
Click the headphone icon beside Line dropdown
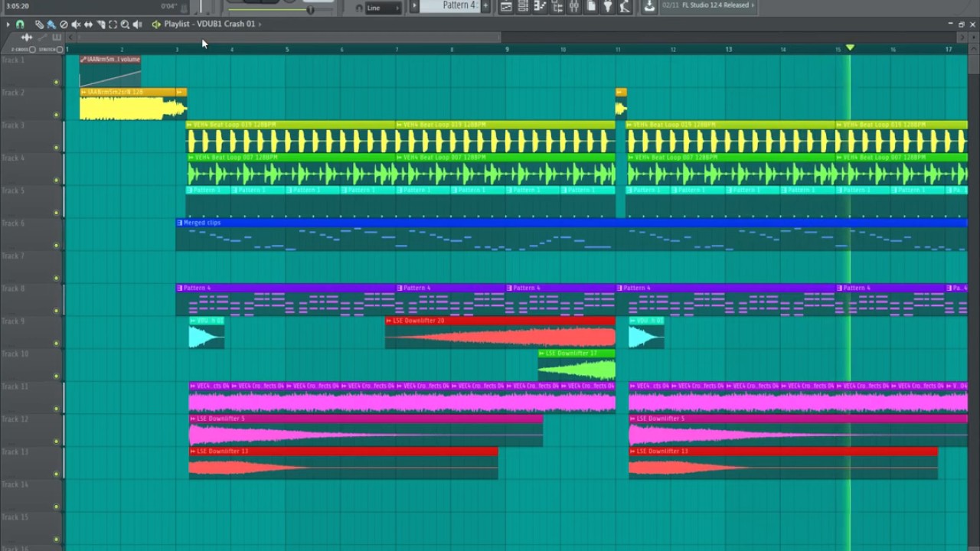(x=359, y=8)
